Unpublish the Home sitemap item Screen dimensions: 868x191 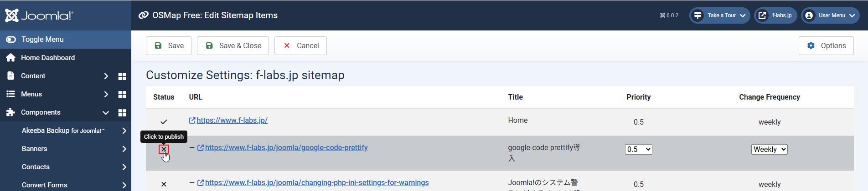click(x=164, y=122)
